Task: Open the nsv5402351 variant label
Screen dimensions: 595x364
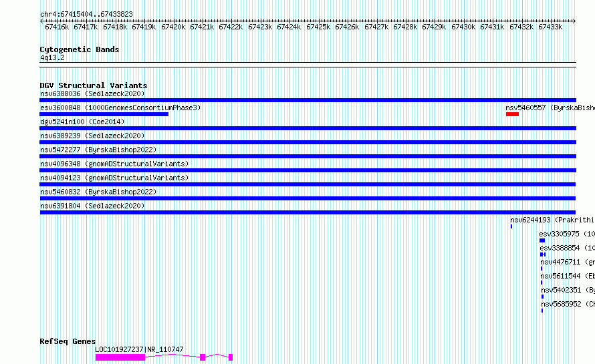Action: [568, 290]
